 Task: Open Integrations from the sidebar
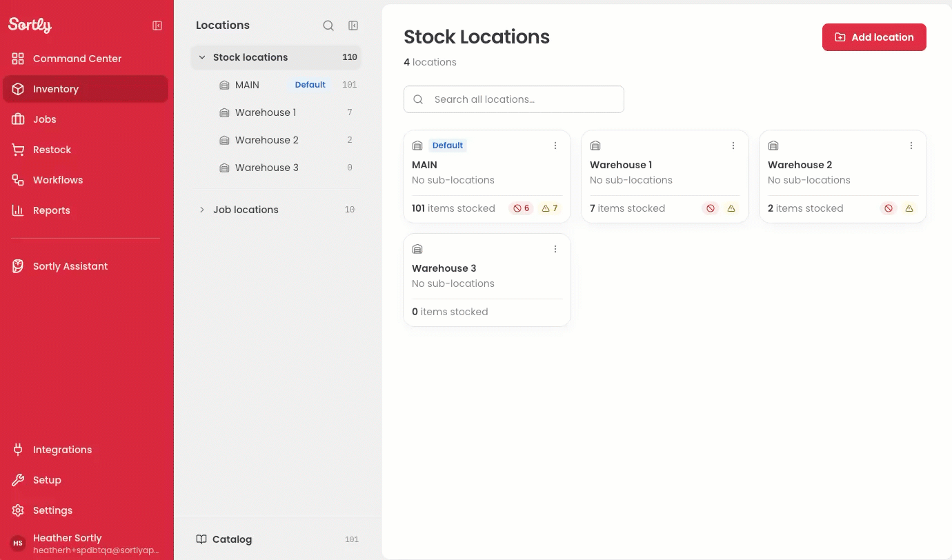86,450
